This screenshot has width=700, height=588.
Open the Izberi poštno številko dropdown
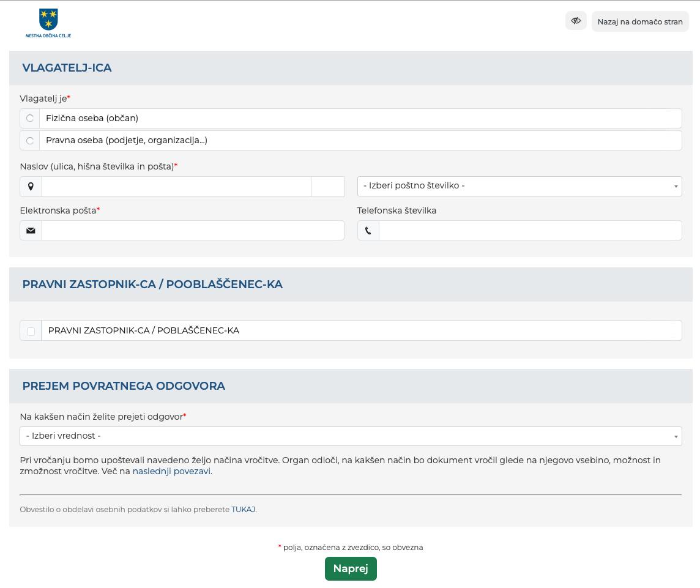pos(519,186)
